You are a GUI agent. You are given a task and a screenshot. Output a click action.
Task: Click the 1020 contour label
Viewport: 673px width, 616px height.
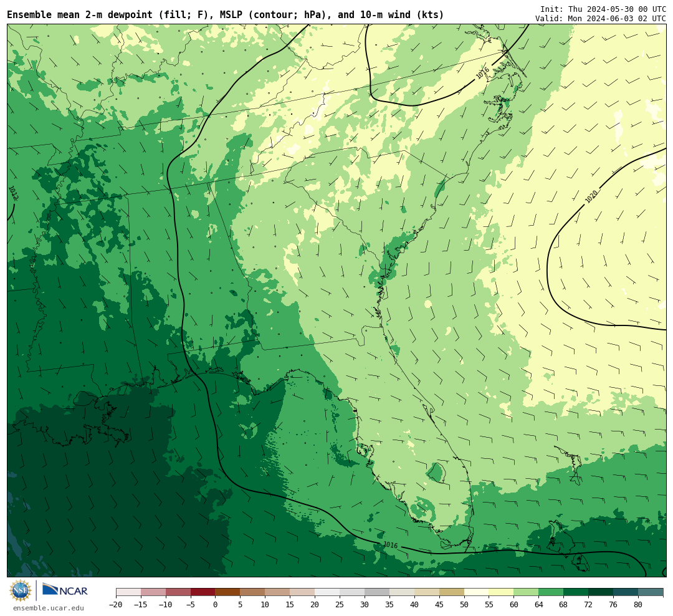point(591,197)
